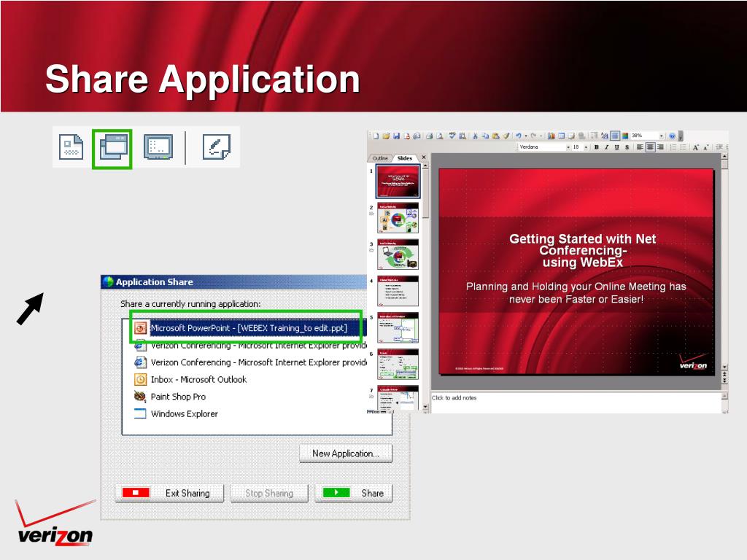This screenshot has height=560, width=747.
Task: Open the 38% zoom dropdown
Action: coord(662,136)
